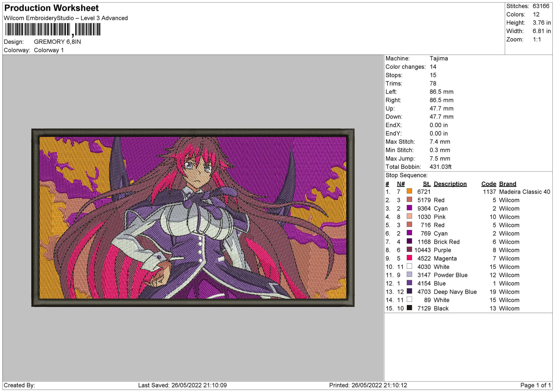The width and height of the screenshot is (555, 392).
Task: Click the Max Jump value '7.5 mm'
Action: point(440,159)
